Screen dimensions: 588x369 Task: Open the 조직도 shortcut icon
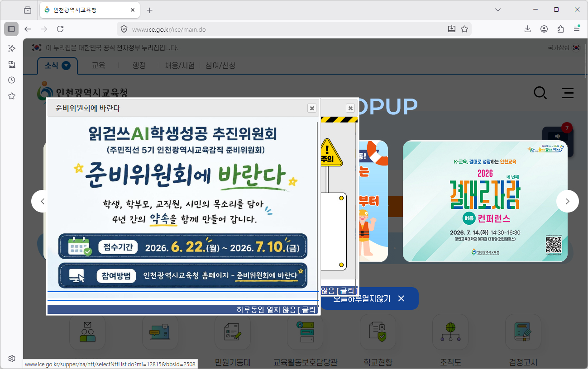click(450, 332)
